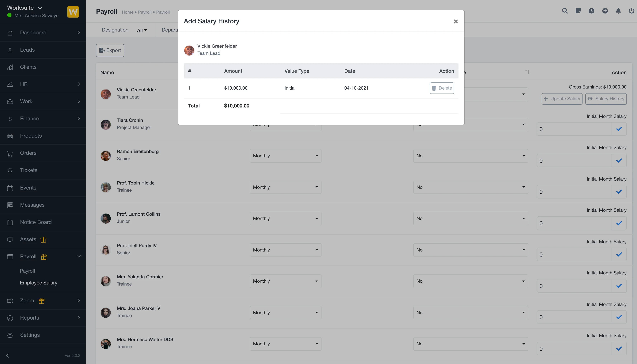Click Prof. Tobin Hickle's initial salary field
This screenshot has height=364, width=637.
pyautogui.click(x=574, y=192)
